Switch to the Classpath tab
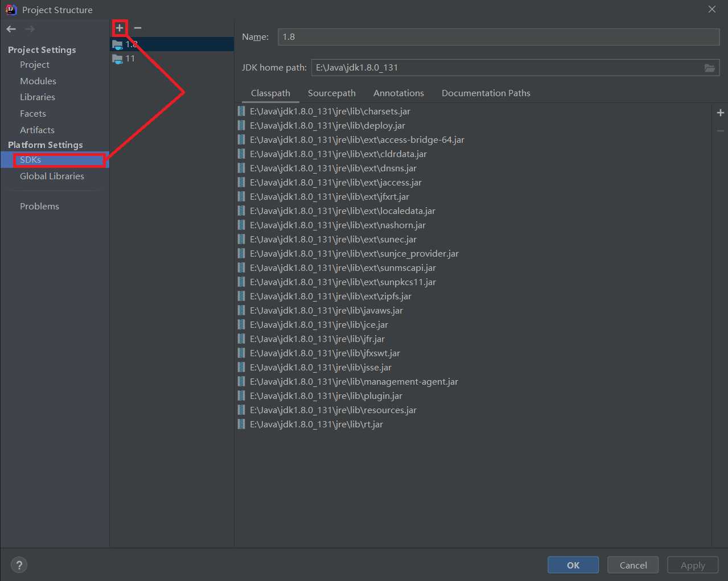Screen dimensions: 728x581 (x=270, y=93)
